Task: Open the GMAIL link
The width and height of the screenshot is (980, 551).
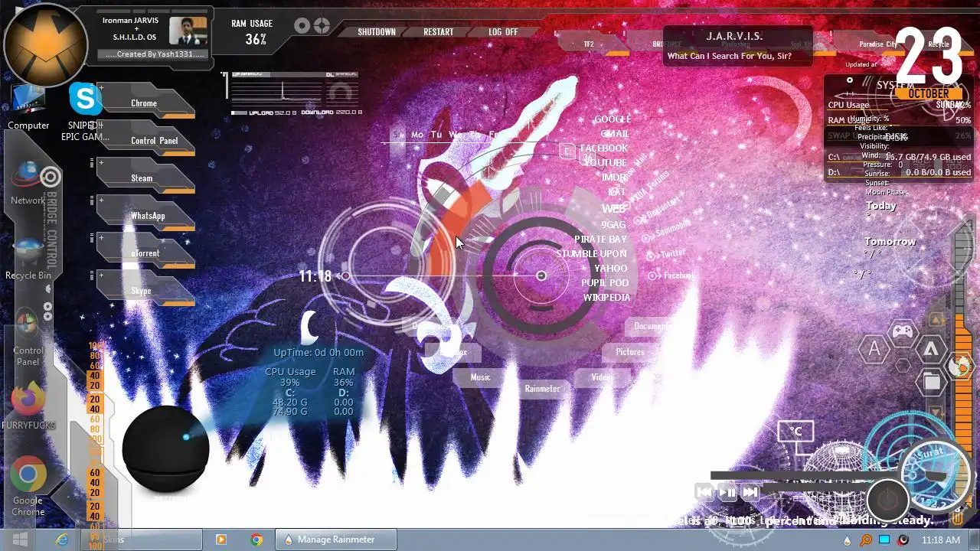Action: coord(615,134)
